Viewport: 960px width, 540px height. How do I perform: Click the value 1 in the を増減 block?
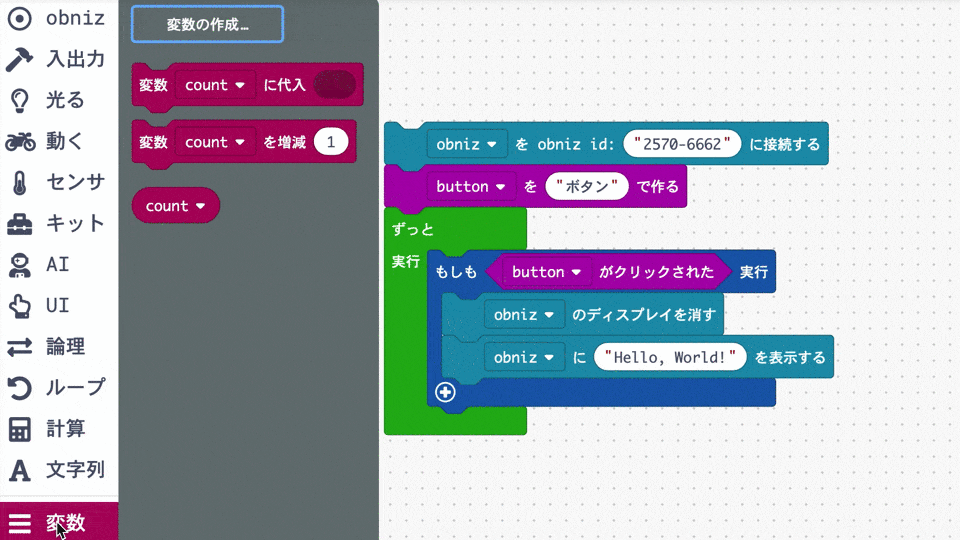pos(331,143)
